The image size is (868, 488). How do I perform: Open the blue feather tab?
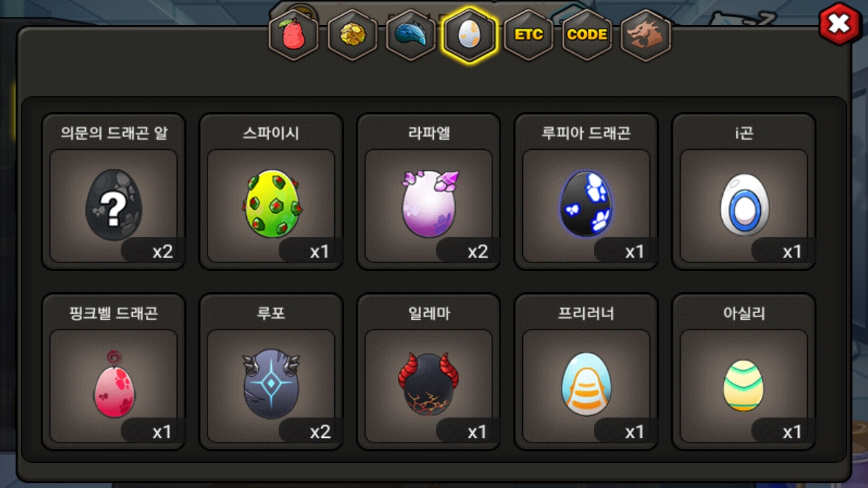pos(411,35)
